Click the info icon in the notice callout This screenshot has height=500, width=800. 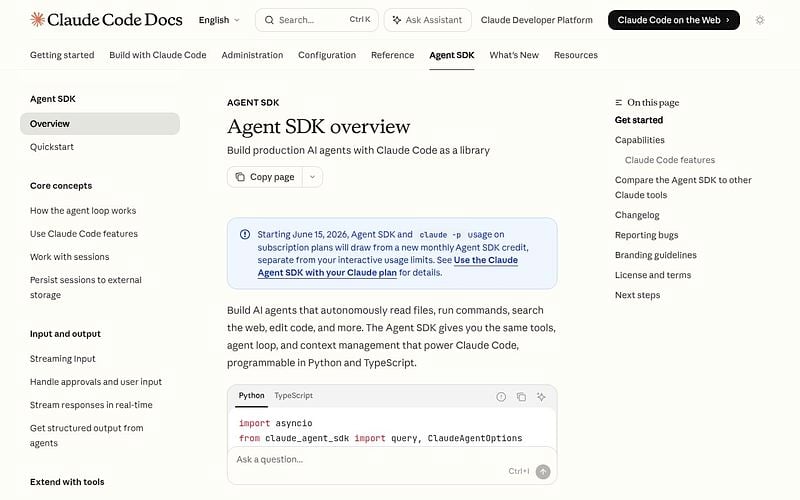[245, 234]
